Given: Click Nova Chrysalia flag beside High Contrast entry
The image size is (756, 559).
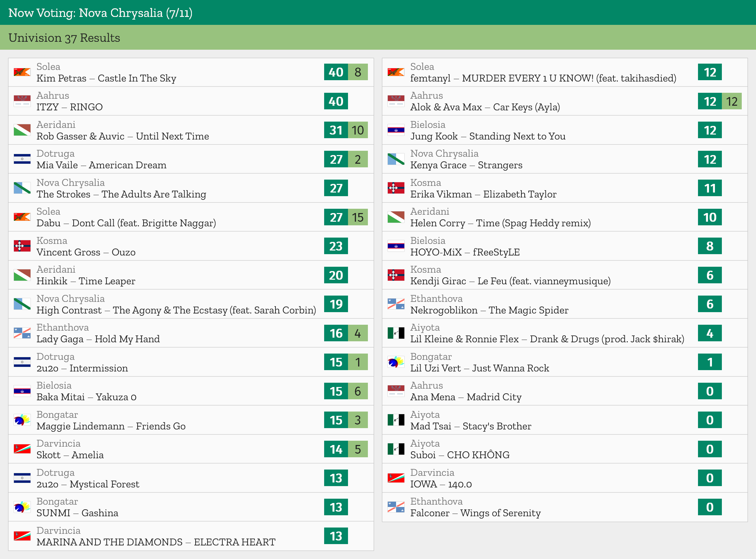Looking at the screenshot, I should point(22,304).
